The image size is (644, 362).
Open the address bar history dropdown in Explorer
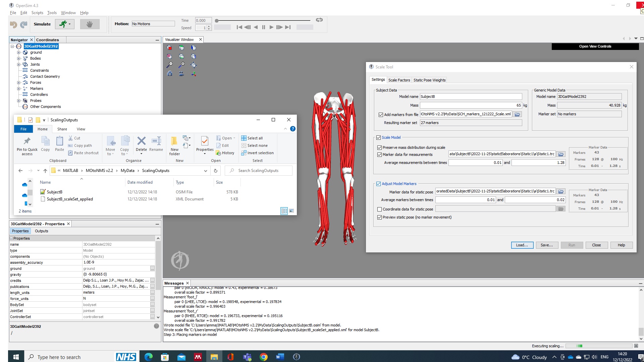click(205, 171)
